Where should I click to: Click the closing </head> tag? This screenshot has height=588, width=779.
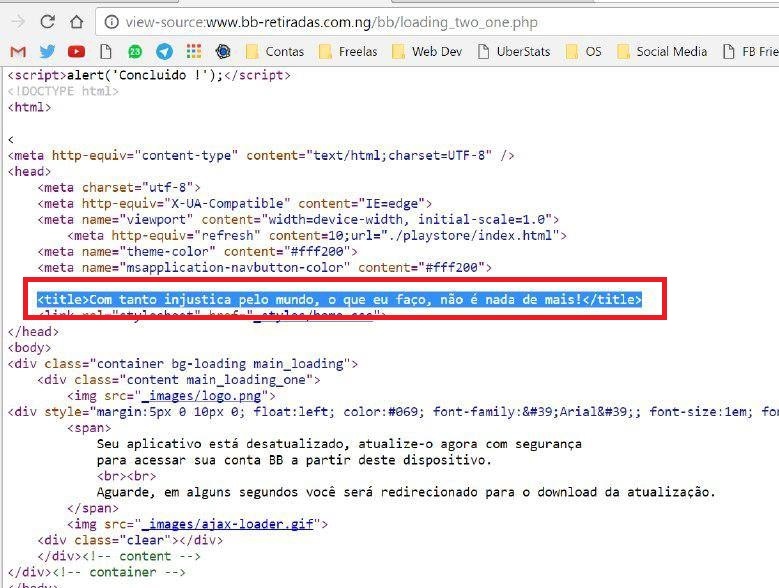tap(33, 332)
